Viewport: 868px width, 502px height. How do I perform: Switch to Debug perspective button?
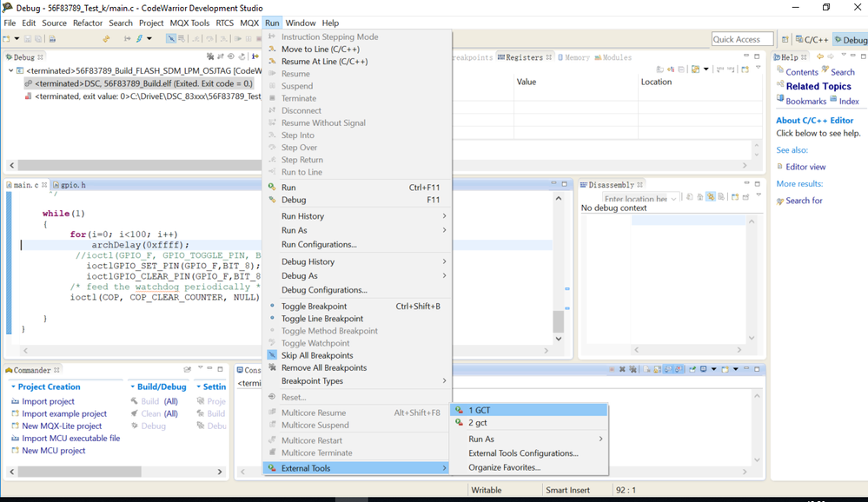pyautogui.click(x=851, y=39)
